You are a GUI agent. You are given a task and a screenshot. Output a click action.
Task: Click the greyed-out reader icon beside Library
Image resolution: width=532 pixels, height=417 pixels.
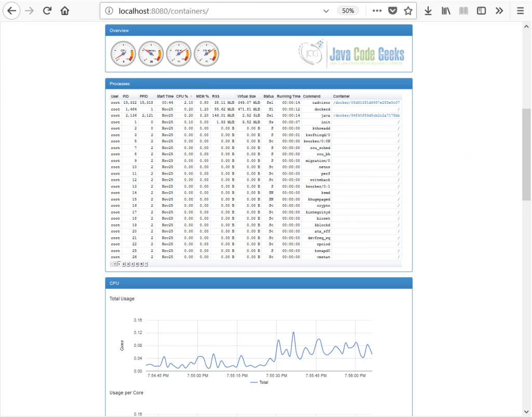[463, 11]
